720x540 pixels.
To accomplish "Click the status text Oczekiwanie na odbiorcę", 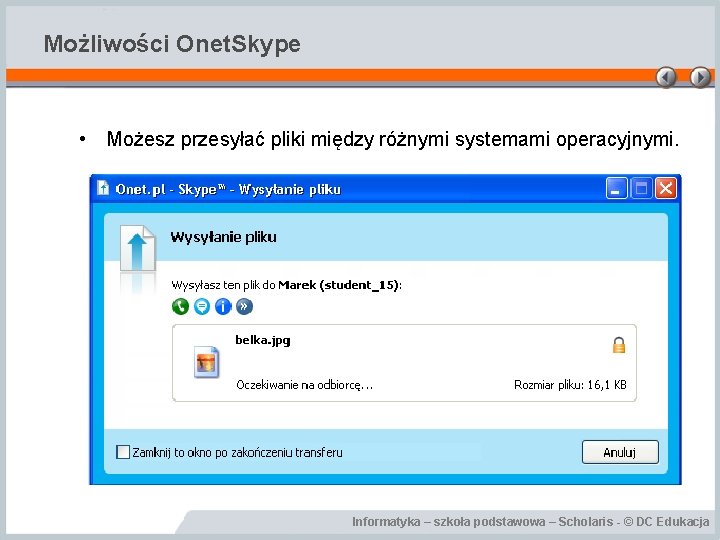I will [x=304, y=385].
